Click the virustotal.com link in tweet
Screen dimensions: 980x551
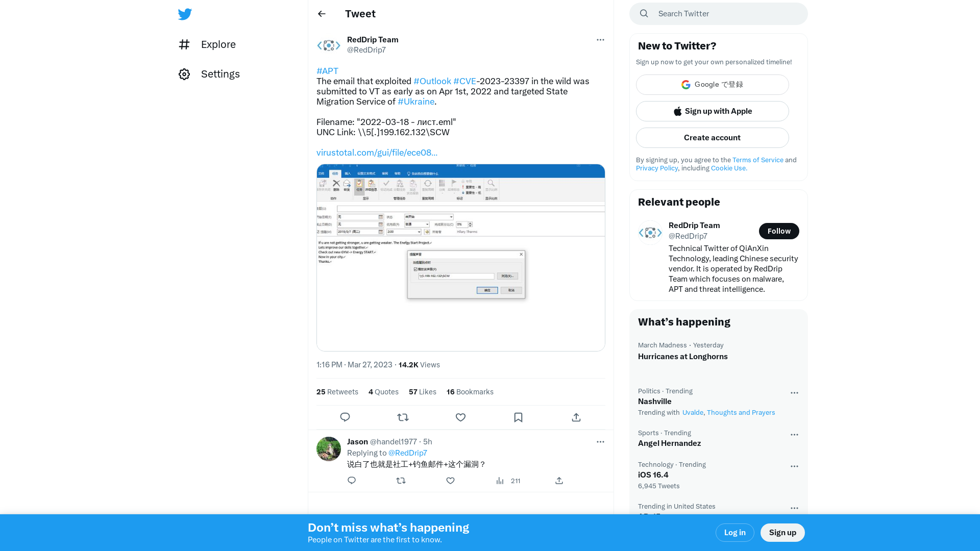377,152
